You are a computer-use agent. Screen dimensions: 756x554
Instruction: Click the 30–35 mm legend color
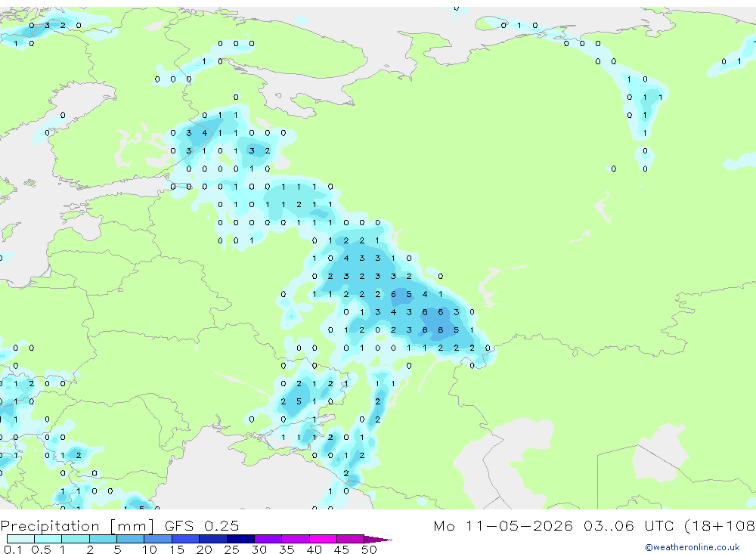268,539
